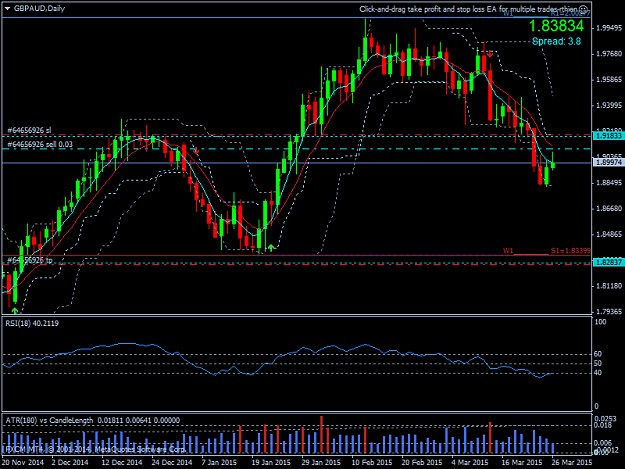Viewport: 625px width, 469px height.
Task: Select the #64656926 tp take profit label
Action: (x=30, y=260)
